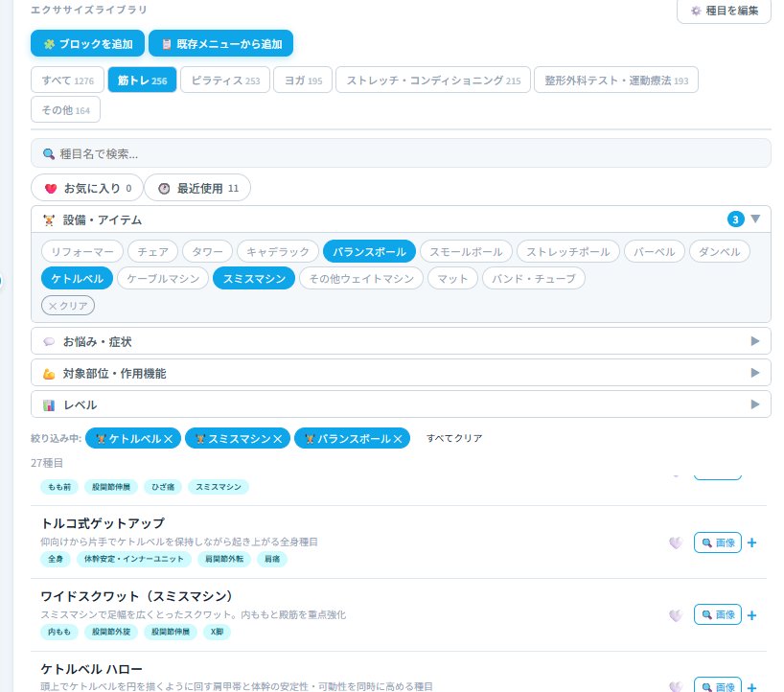The width and height of the screenshot is (784, 692).
Task: Click the 3 selected-count badge
Action: [735, 219]
